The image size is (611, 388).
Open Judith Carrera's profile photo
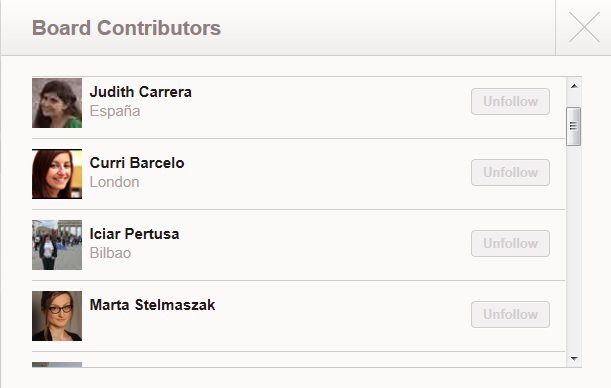pos(57,103)
